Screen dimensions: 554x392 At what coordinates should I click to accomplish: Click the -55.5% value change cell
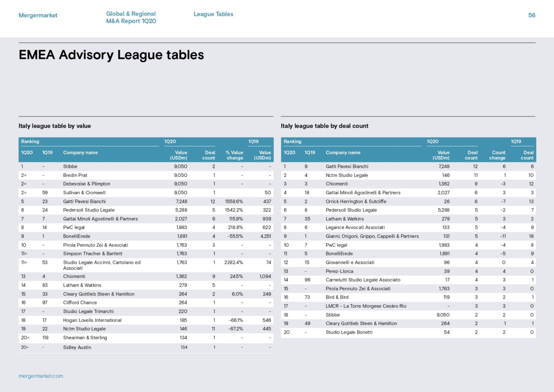click(x=235, y=236)
